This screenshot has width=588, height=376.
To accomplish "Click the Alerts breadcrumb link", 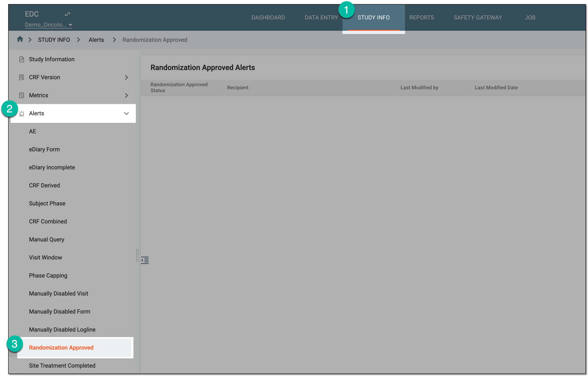I will point(96,40).
